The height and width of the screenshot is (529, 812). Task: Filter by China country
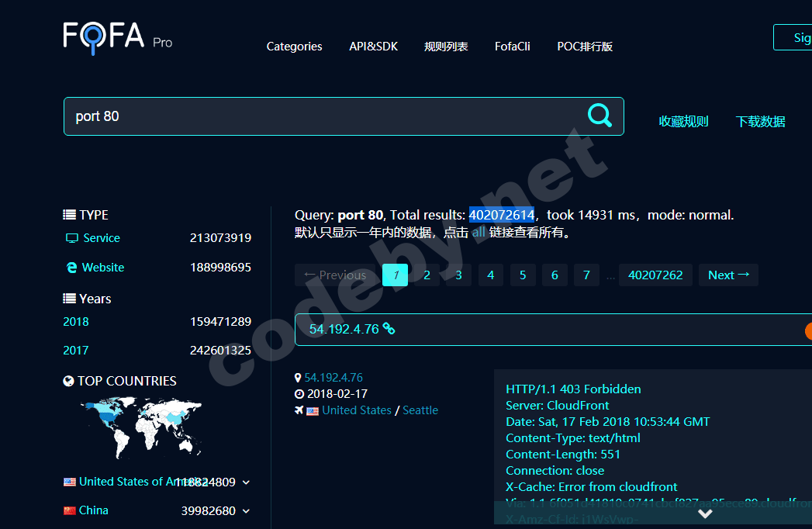pyautogui.click(x=93, y=510)
